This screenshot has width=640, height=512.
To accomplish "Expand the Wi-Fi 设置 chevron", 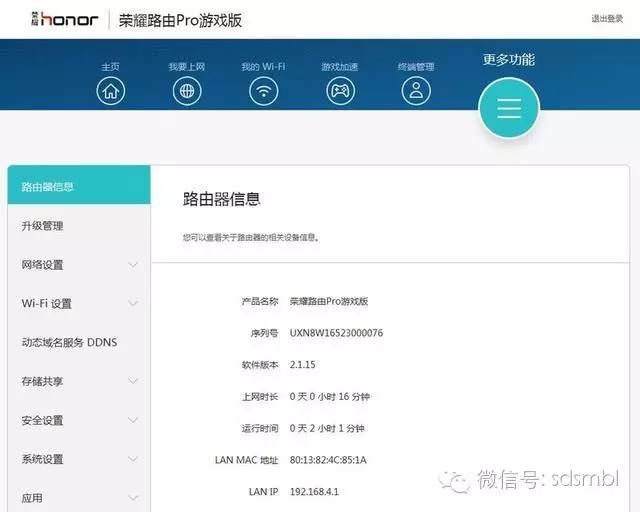I will (x=133, y=303).
